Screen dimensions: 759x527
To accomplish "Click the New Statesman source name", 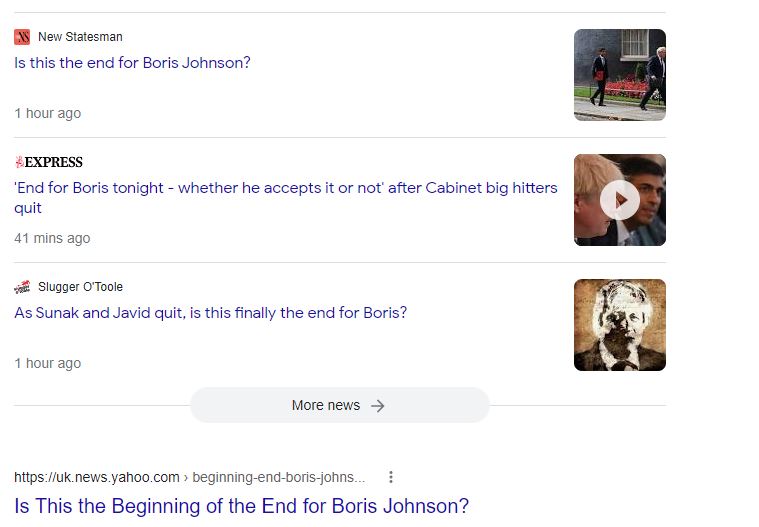I will 80,37.
